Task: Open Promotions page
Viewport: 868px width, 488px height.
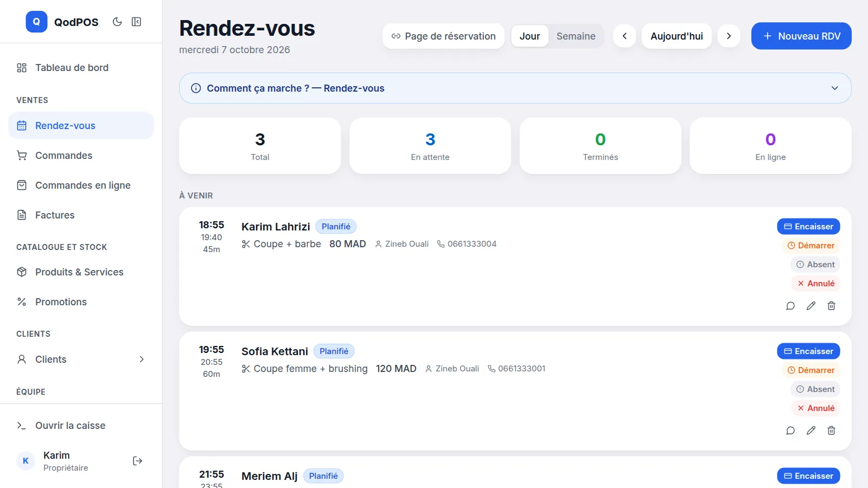Action: click(x=81, y=302)
